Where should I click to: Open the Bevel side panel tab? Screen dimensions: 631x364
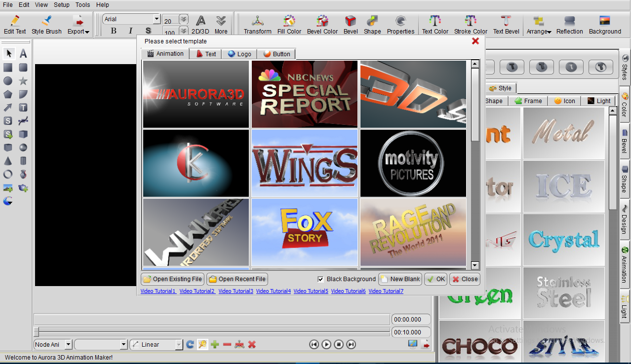click(625, 142)
